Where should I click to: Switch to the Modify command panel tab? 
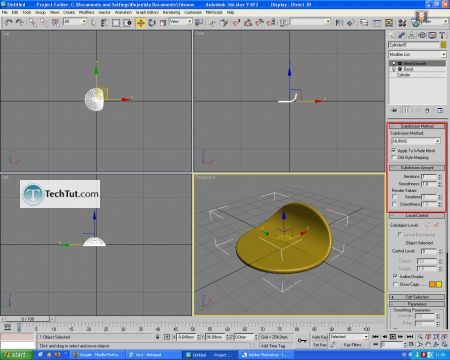[x=402, y=35]
